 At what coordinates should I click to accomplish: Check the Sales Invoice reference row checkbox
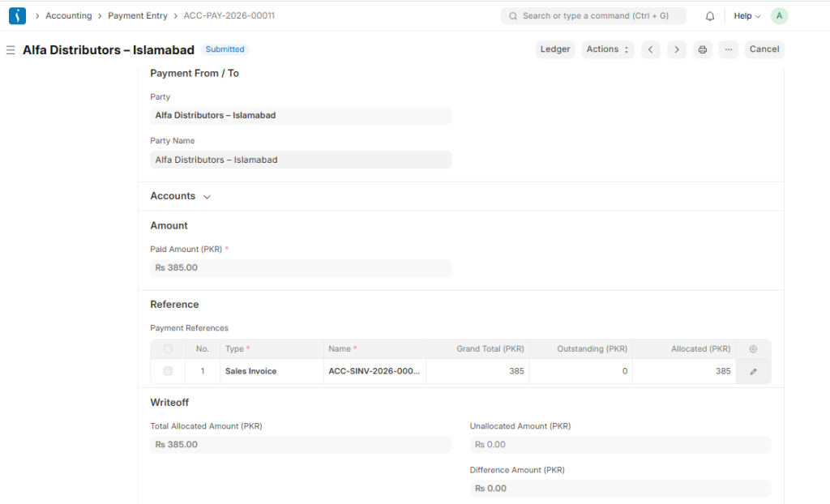tap(169, 371)
